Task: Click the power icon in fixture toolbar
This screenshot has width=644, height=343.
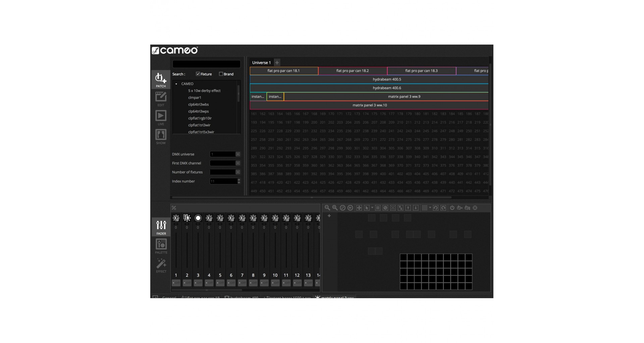Action: pyautogui.click(x=452, y=208)
